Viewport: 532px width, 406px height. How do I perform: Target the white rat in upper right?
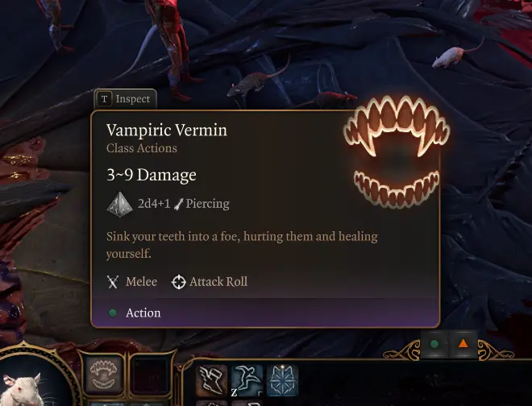451,56
